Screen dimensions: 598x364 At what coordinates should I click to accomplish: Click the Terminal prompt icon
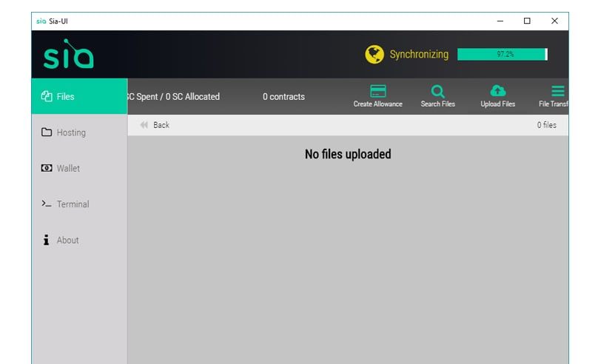(47, 203)
